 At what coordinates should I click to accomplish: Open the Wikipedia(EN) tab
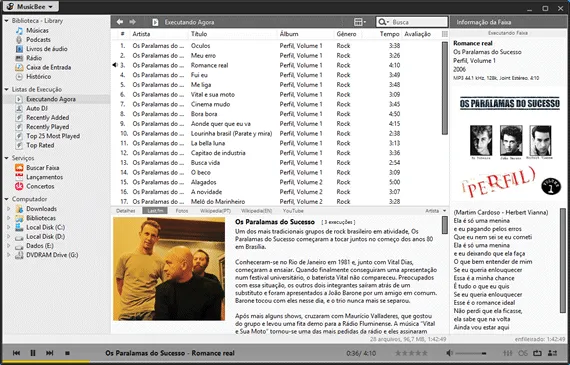coord(256,211)
